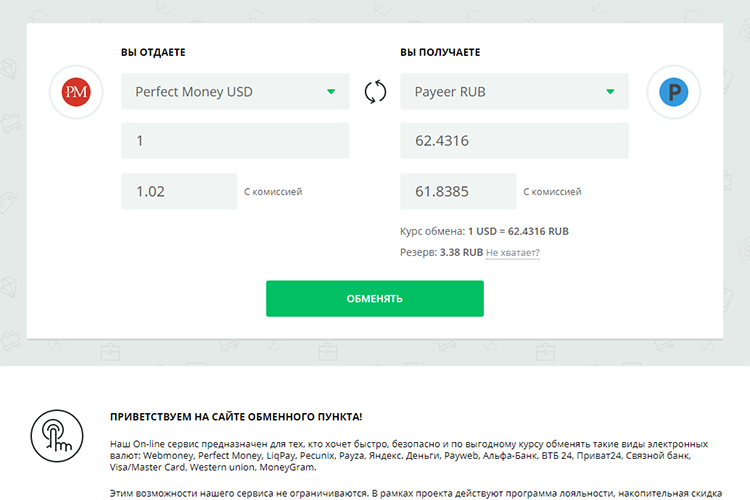Click the Perfect Money PM logo icon
Image resolution: width=750 pixels, height=500 pixels.
[x=76, y=93]
